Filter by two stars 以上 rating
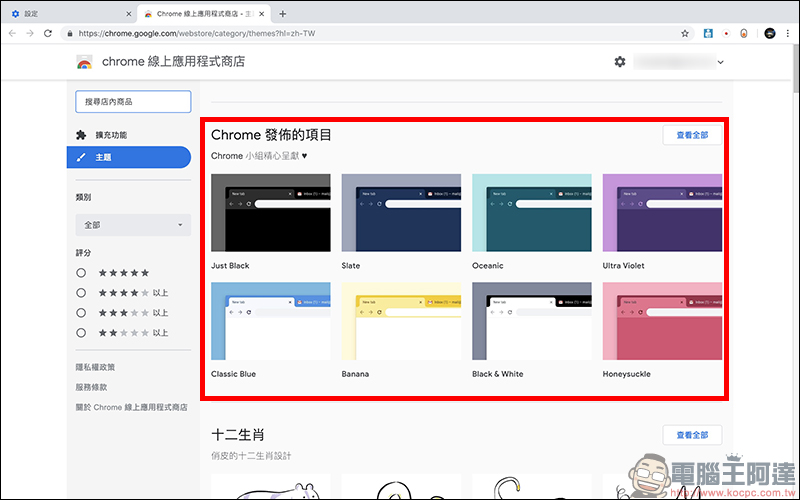Image resolution: width=800 pixels, height=500 pixels. click(81, 333)
